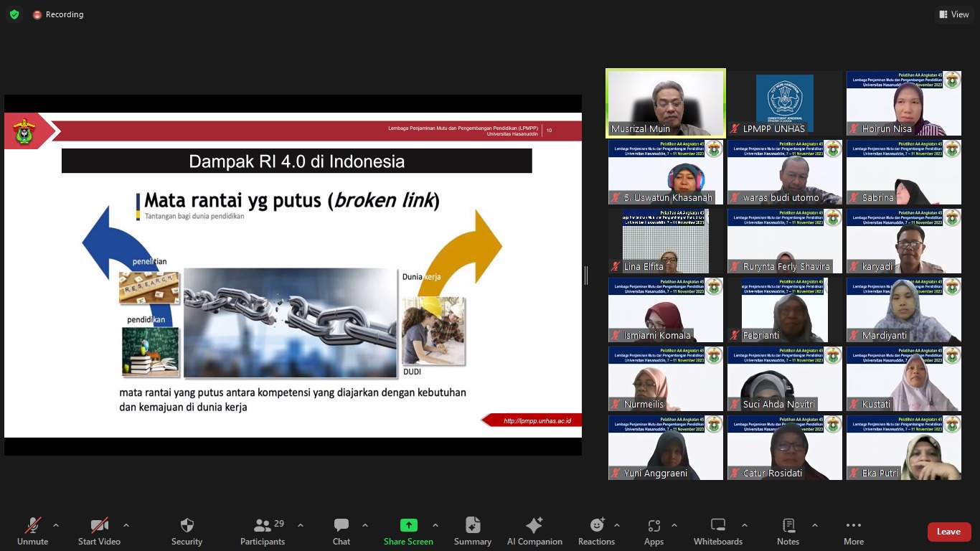Click the green encryption shield icon
This screenshot has width=980, height=551.
pyautogui.click(x=14, y=14)
